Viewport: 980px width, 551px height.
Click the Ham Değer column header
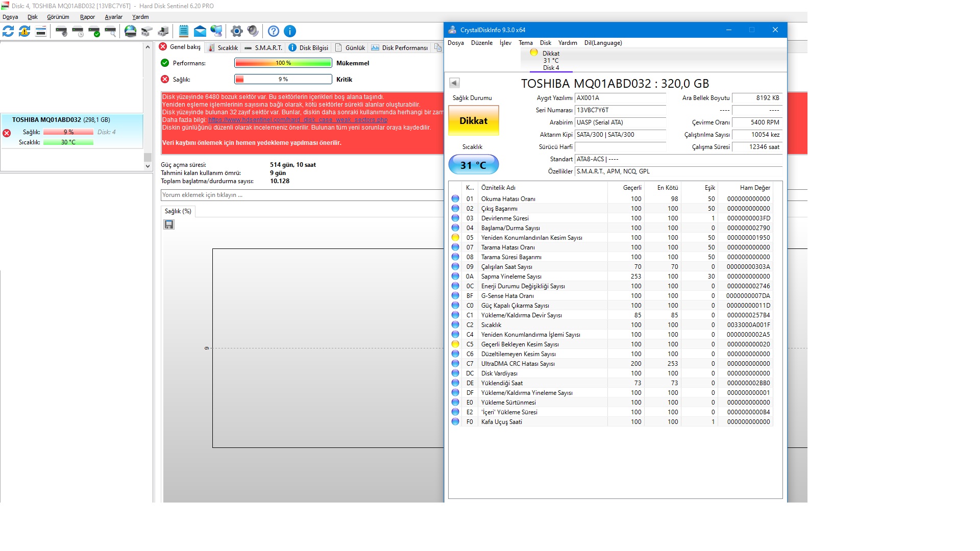(x=746, y=188)
